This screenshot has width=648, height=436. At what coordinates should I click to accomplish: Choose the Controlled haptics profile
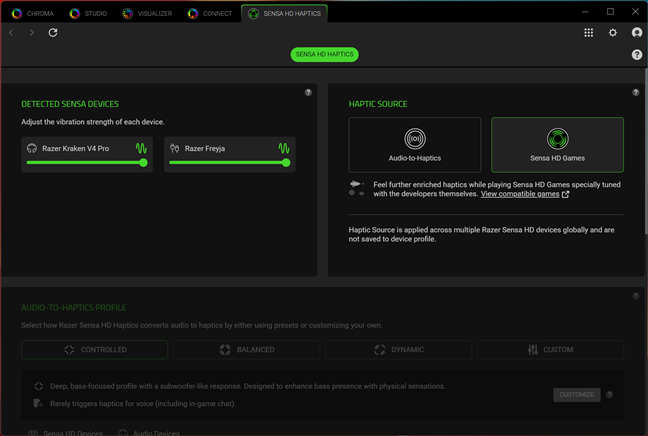click(95, 350)
